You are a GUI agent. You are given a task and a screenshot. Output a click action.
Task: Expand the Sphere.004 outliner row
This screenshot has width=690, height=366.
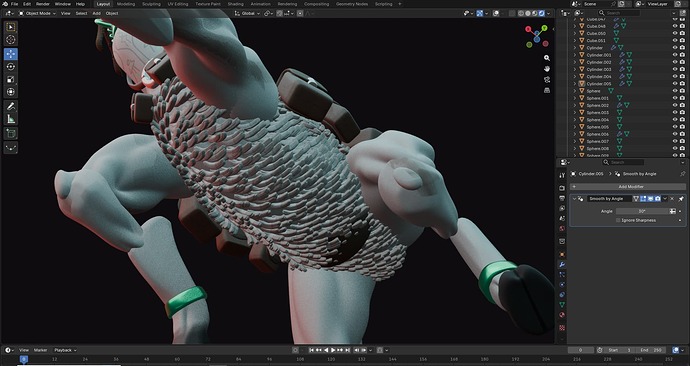click(575, 120)
